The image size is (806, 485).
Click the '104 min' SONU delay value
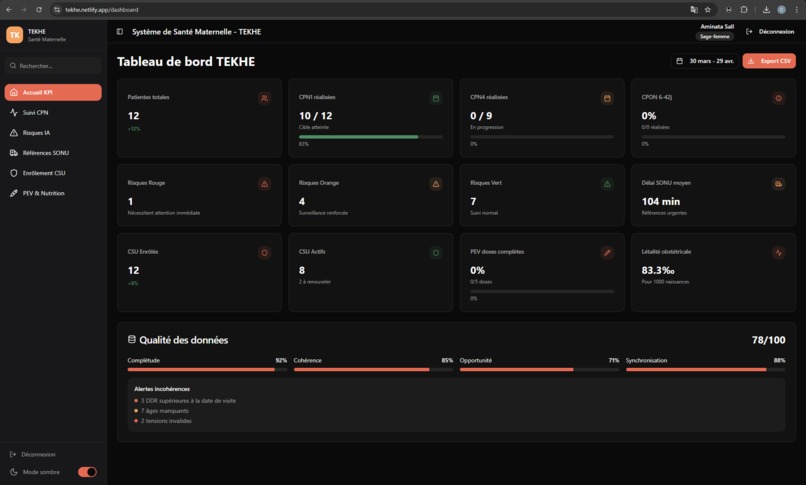point(661,201)
